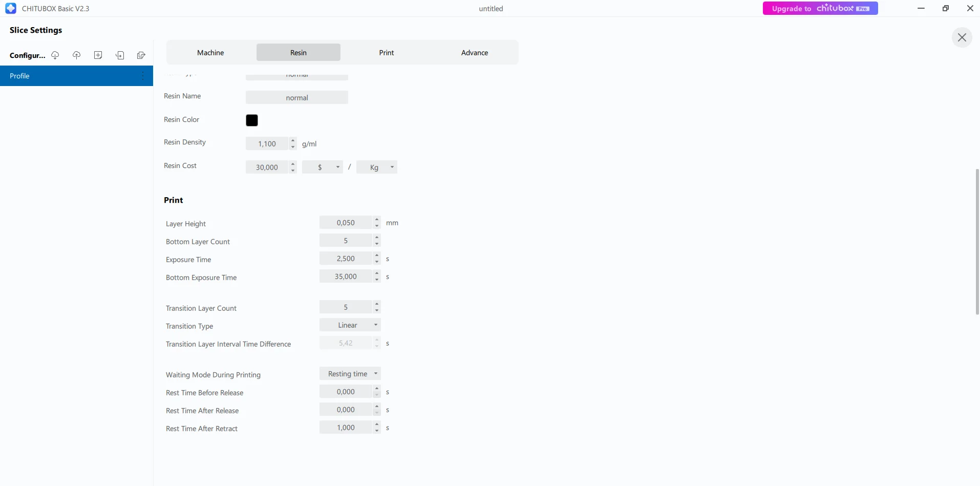Switch to the Machine tab

coord(210,53)
